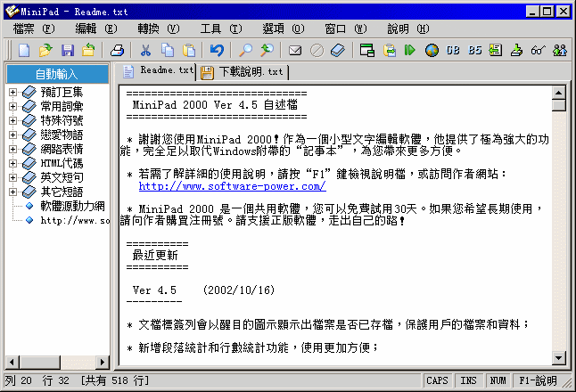576x392 pixels.
Task: Click the sidebar horizontal scrollbar thumb
Action: click(39, 363)
